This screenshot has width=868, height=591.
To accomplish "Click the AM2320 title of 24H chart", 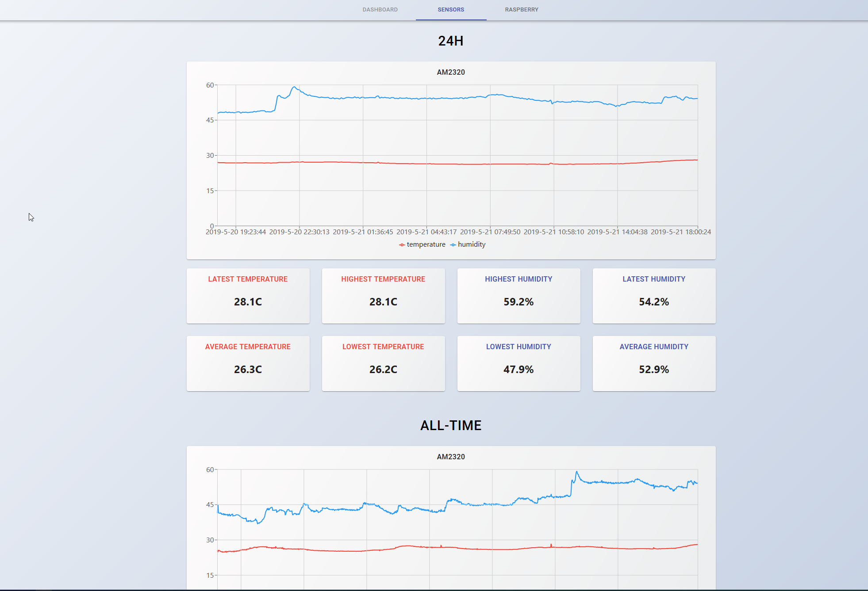I will click(451, 72).
